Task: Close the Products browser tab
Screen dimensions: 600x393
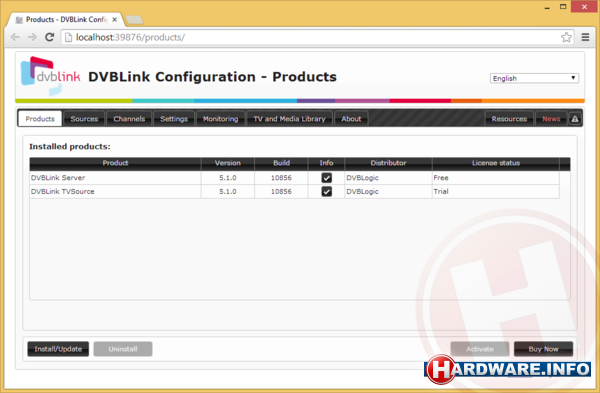Action: [114, 20]
